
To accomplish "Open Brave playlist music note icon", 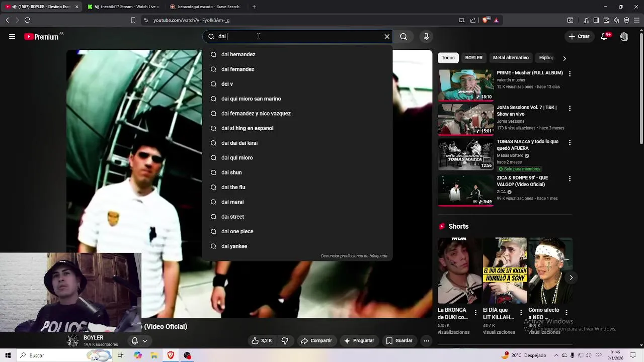I will (587, 20).
